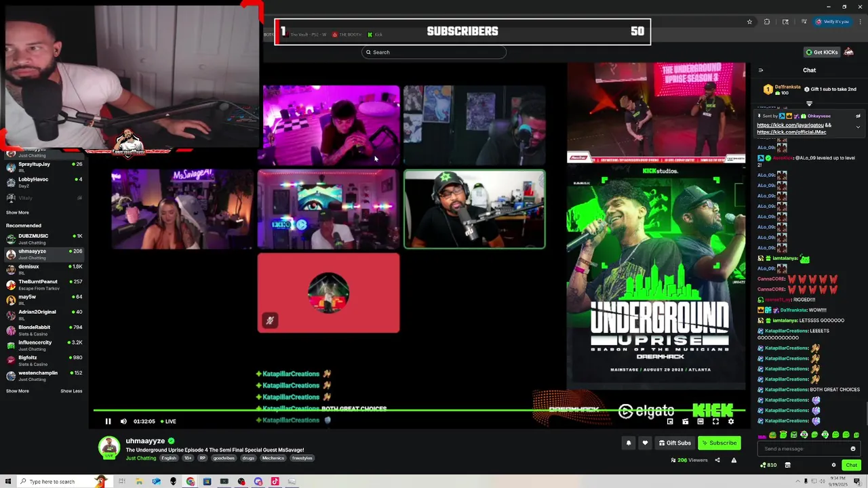
Task: Open video player settings gear
Action: click(731, 422)
